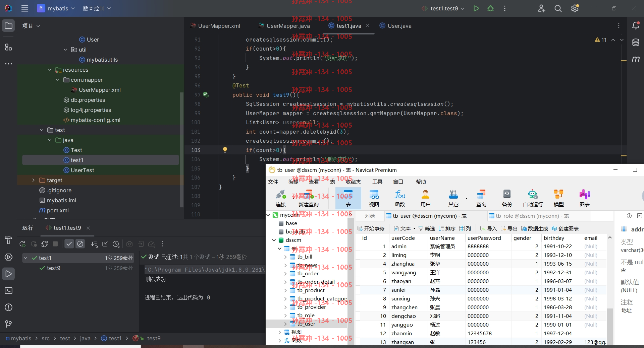Rerun tests icon in Run panel
This screenshot has width=644, height=348.
coord(22,244)
